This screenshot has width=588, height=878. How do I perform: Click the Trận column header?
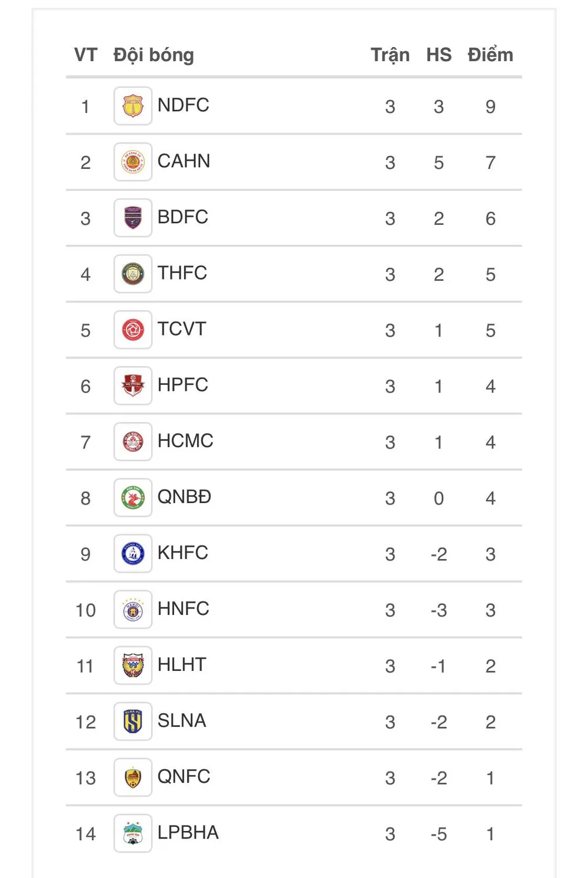(390, 55)
